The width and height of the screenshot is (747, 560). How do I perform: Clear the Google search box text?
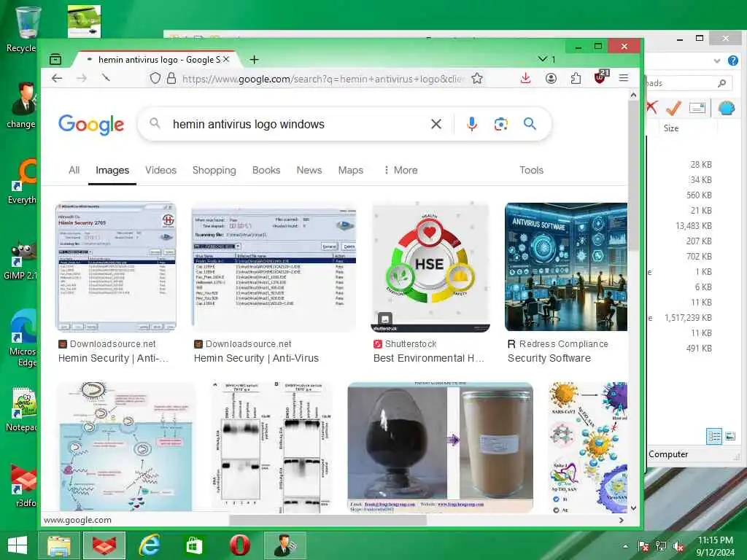click(x=436, y=124)
